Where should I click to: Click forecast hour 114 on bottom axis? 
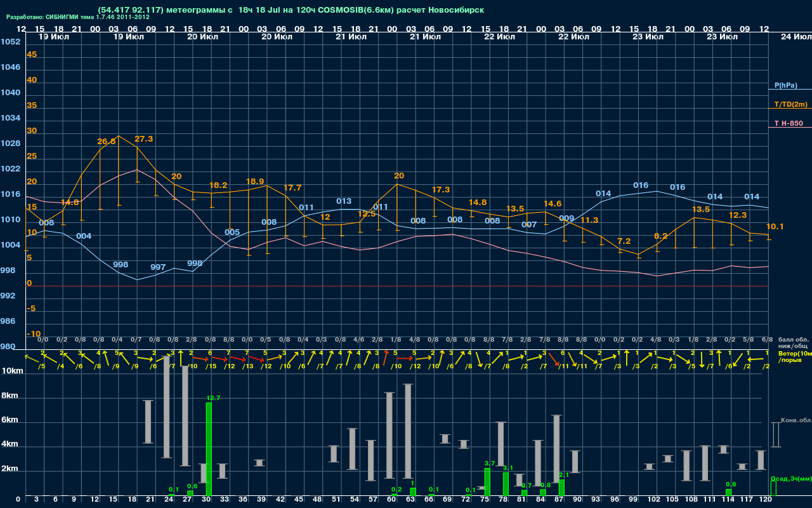point(728,500)
